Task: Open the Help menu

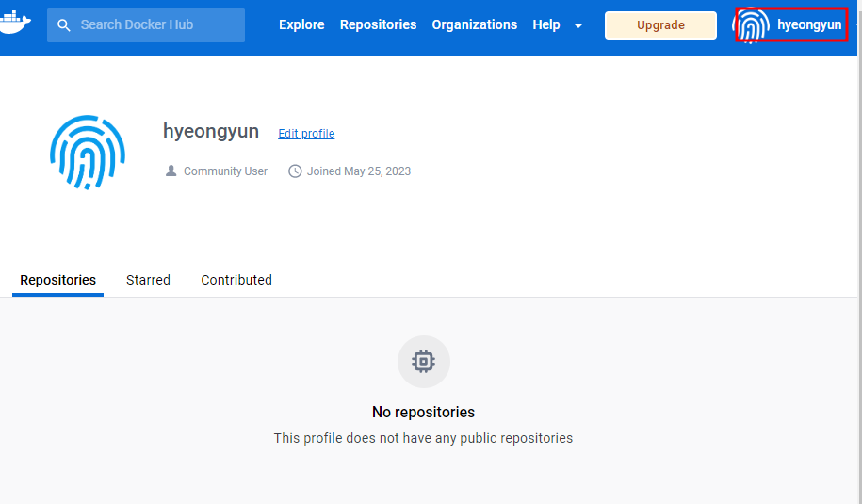Action: [545, 24]
